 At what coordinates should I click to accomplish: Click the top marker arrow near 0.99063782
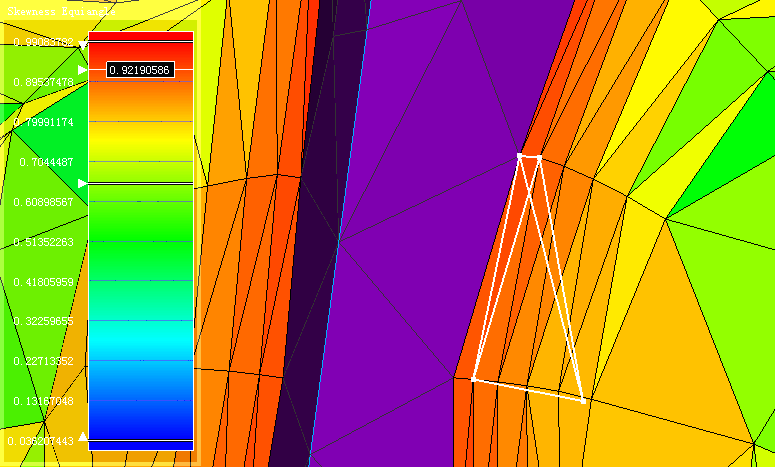click(83, 43)
